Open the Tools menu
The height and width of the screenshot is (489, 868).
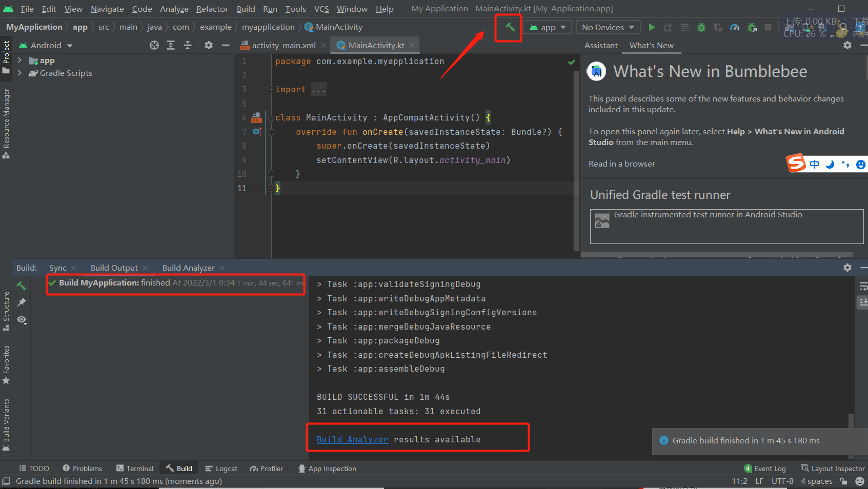tap(295, 9)
